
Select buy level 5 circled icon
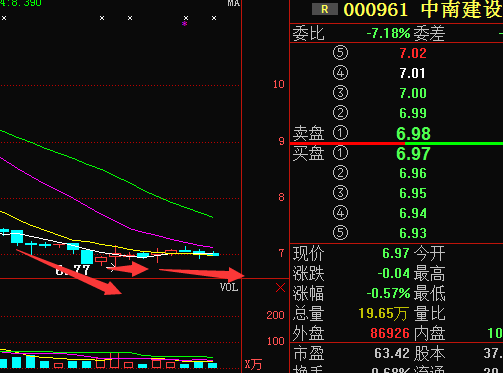[x=340, y=233]
